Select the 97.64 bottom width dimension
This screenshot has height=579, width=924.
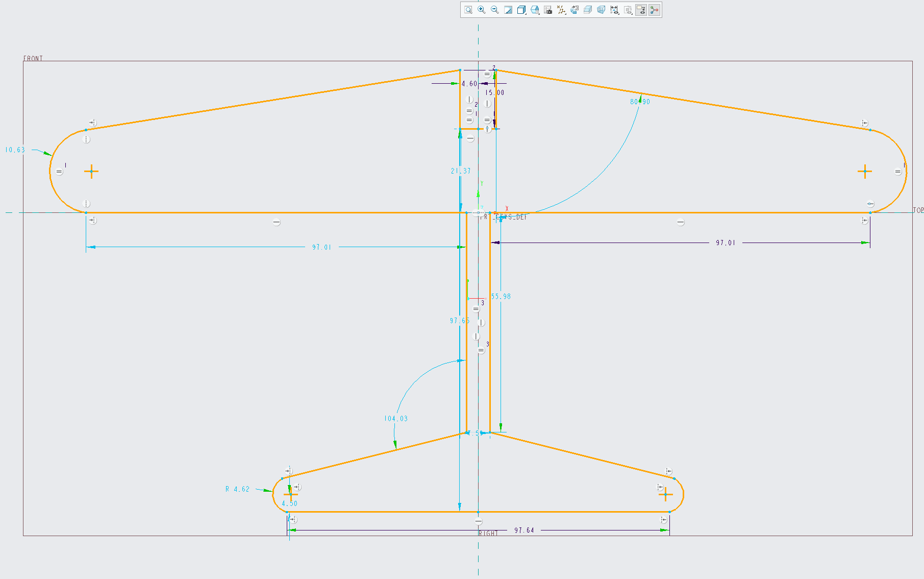524,530
